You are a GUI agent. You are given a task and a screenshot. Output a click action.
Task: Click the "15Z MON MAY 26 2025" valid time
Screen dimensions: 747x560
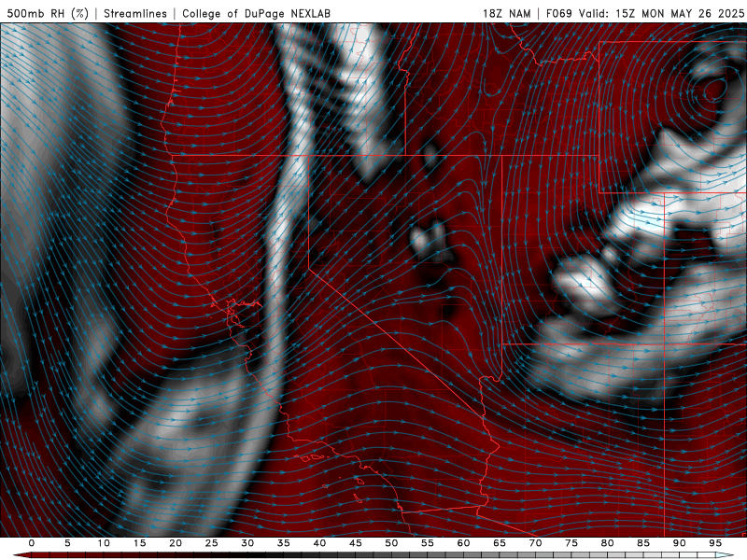680,14
